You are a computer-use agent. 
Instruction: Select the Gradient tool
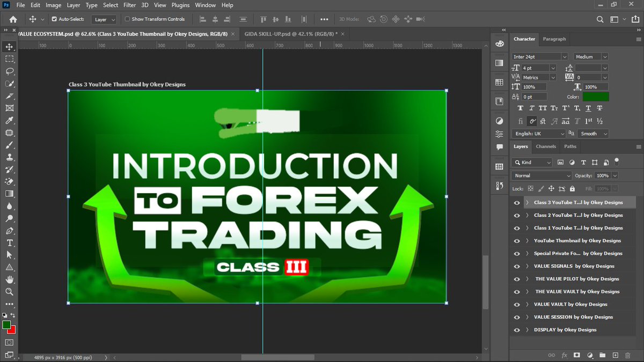click(9, 194)
